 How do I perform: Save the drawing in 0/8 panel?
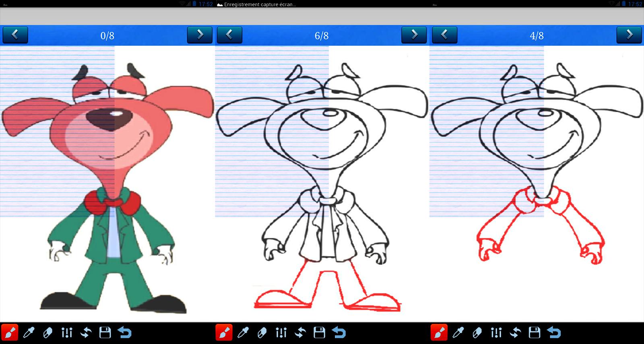point(105,333)
